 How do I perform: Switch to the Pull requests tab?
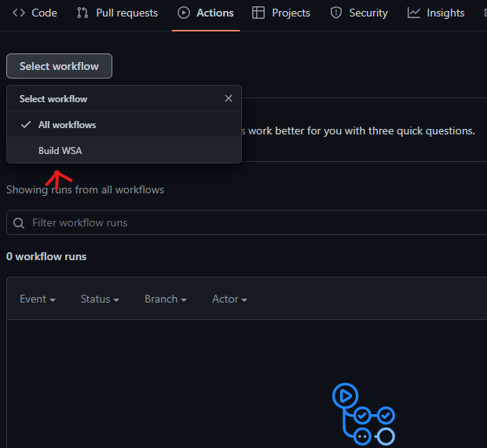tap(117, 13)
